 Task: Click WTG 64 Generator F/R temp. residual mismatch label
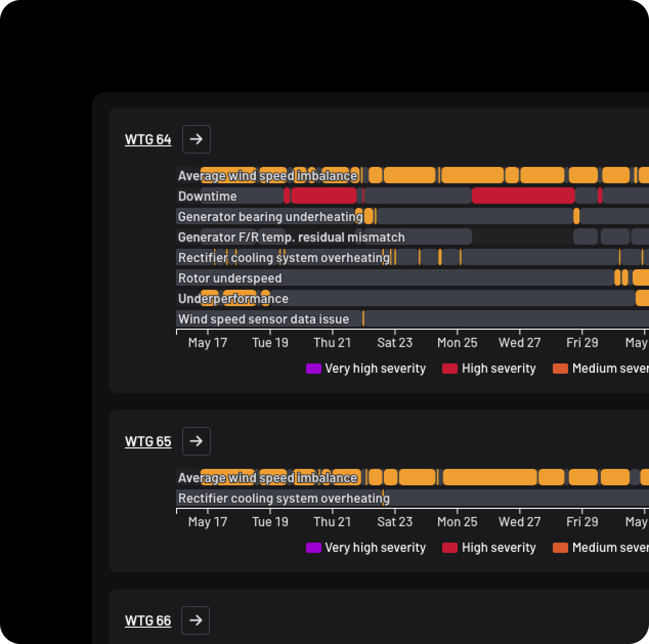coord(291,237)
